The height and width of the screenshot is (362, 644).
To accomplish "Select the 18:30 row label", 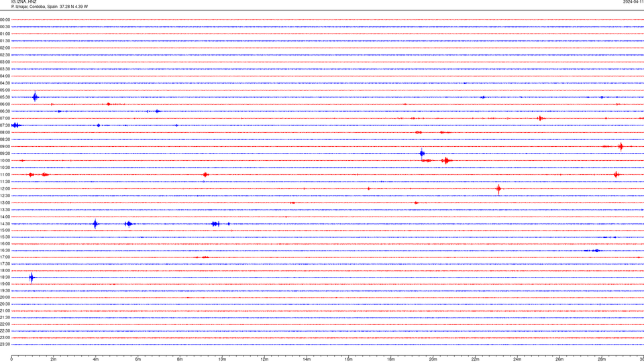I will click(x=5, y=278).
